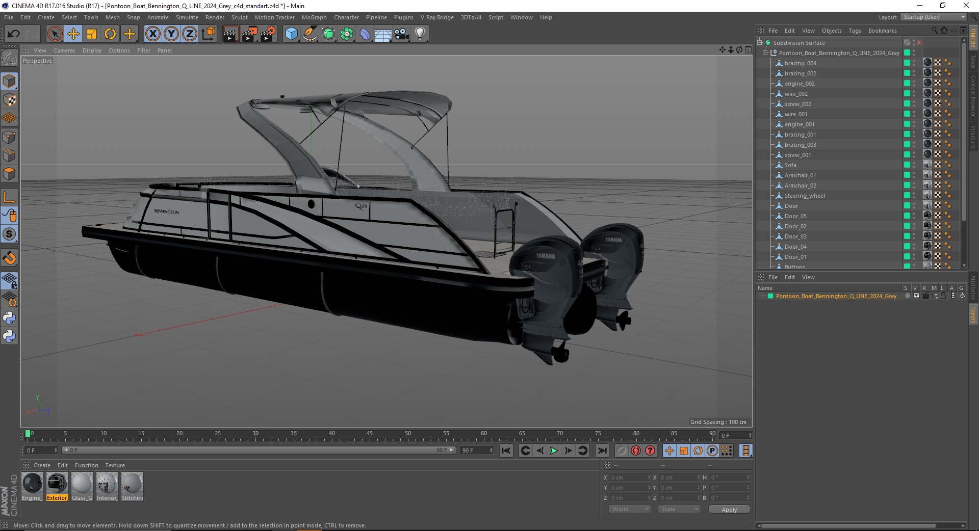The image size is (980, 531).
Task: Open the Layout dropdown Startup (User)
Action: (x=934, y=17)
